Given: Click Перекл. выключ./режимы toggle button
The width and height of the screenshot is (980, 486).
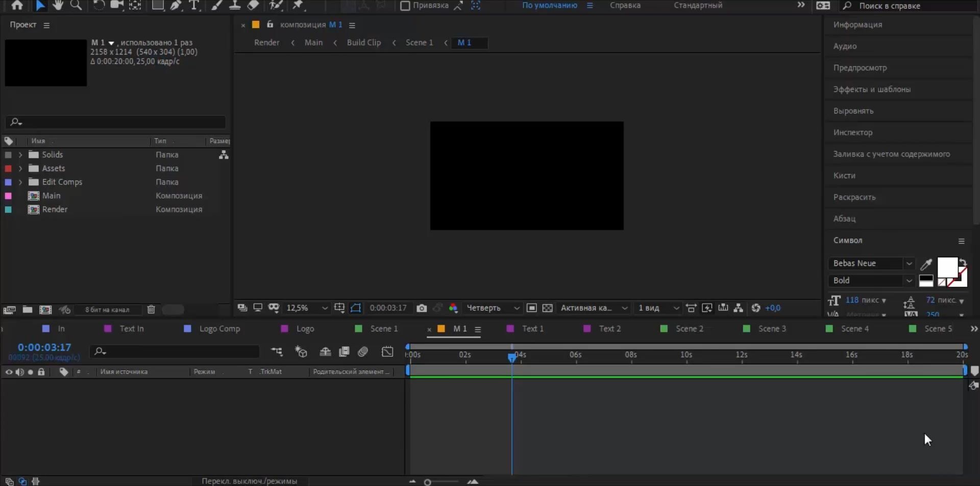Looking at the screenshot, I should (249, 481).
